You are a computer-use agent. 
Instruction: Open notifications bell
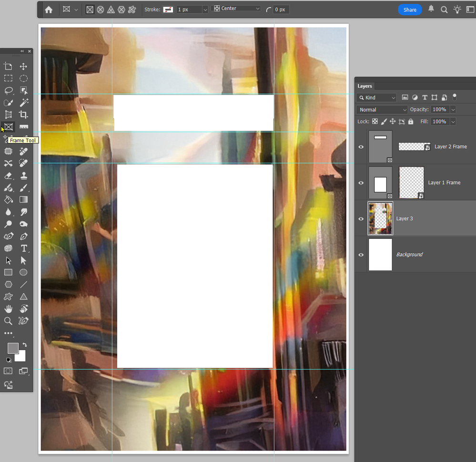(431, 9)
